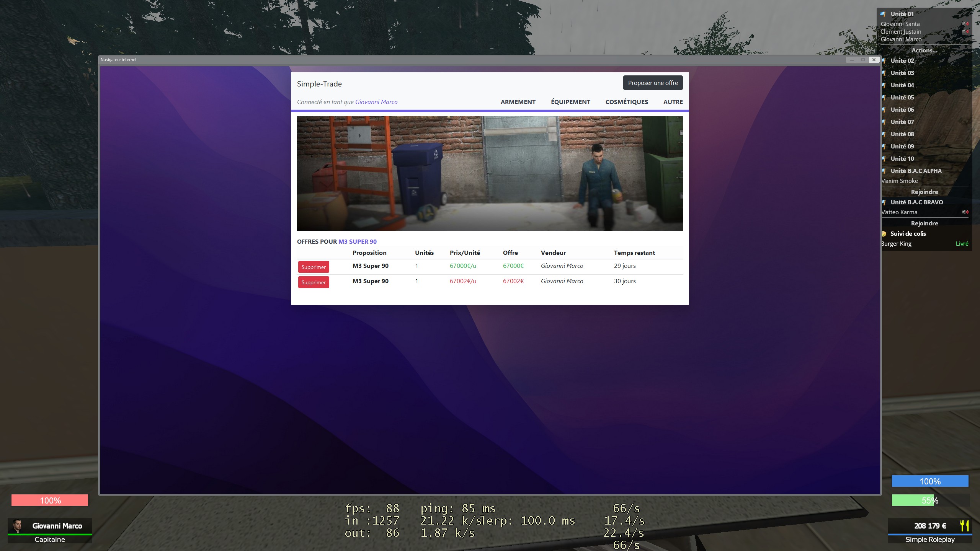Click the flag icon beside Unité 02
Image resolution: width=980 pixels, height=551 pixels.
[x=884, y=61]
